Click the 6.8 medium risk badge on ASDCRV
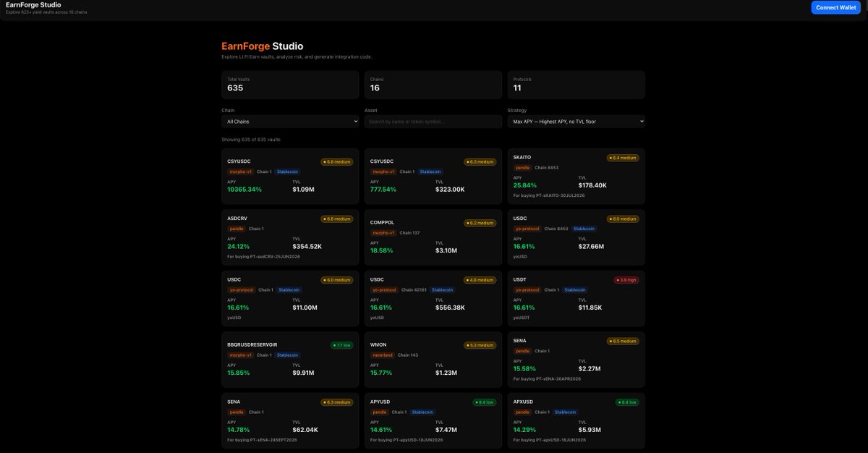The image size is (868, 453). (x=336, y=219)
